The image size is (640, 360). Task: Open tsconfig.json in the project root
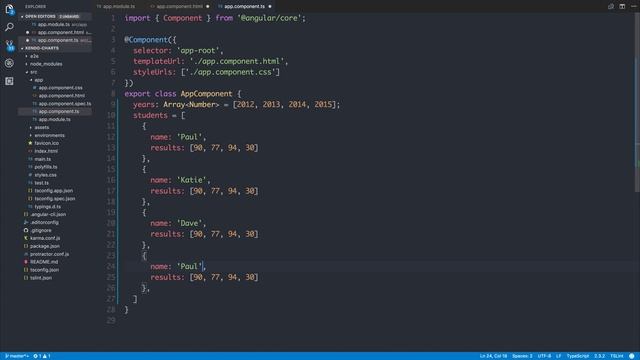point(44,270)
